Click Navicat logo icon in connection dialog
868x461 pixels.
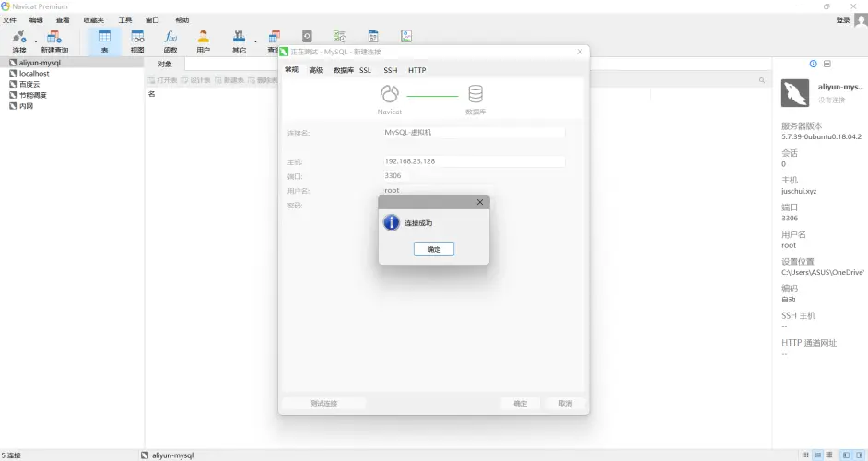[389, 94]
